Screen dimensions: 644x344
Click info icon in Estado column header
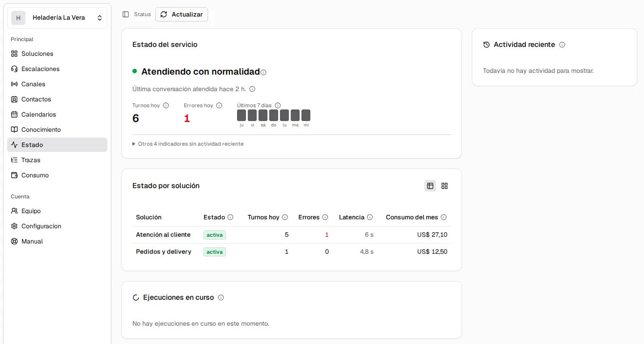tap(230, 217)
